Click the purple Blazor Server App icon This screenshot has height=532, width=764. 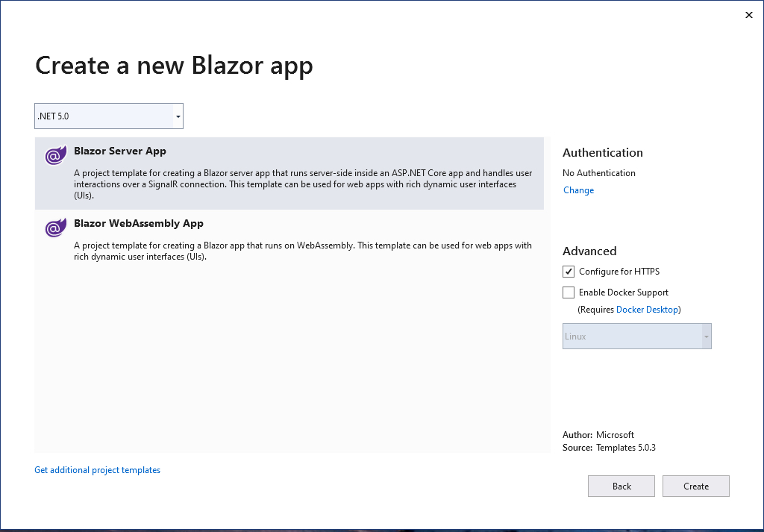(54, 155)
